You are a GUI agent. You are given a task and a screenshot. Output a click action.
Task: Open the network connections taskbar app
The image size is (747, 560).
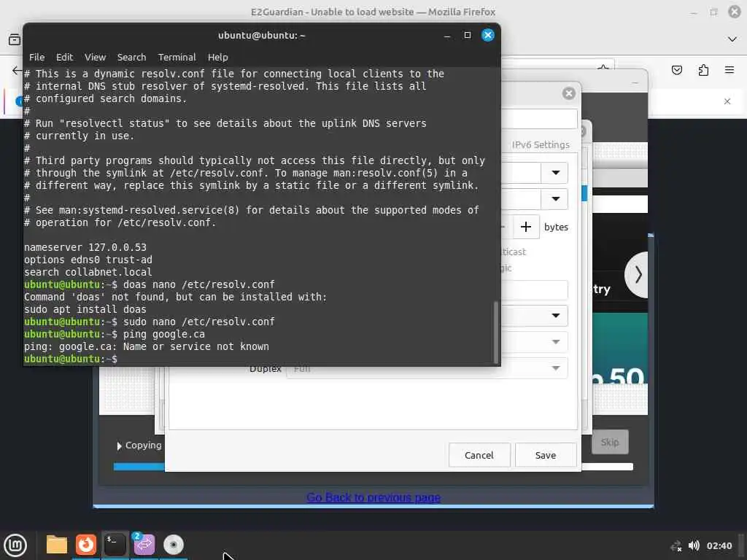[144, 545]
